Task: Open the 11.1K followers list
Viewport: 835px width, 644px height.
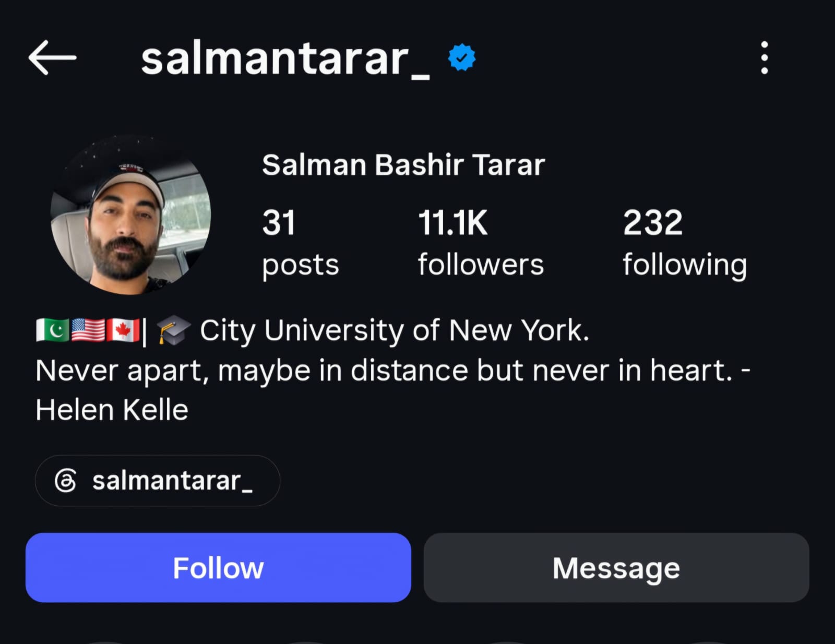Action: click(x=481, y=243)
